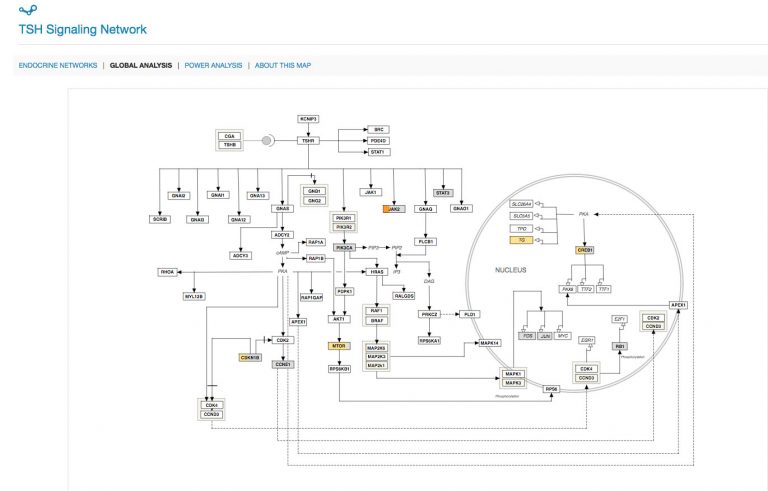
Task: Click the PIK3R1 node
Action: point(344,218)
